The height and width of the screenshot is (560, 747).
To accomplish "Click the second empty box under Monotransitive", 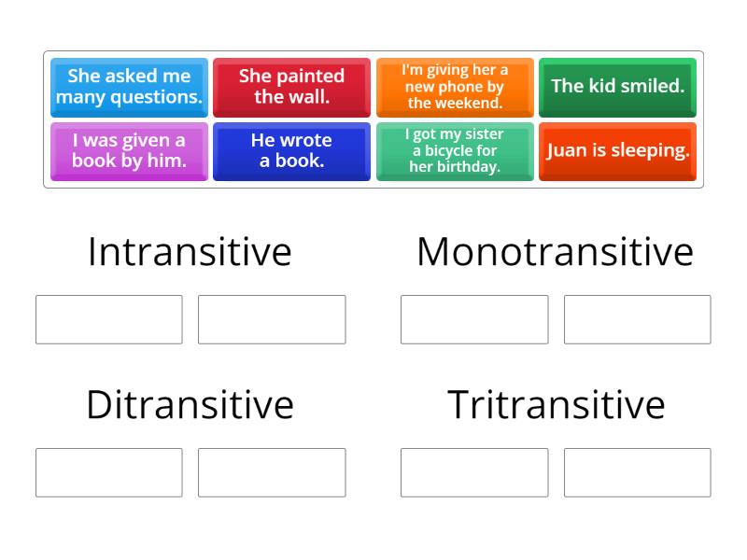I will 636,319.
